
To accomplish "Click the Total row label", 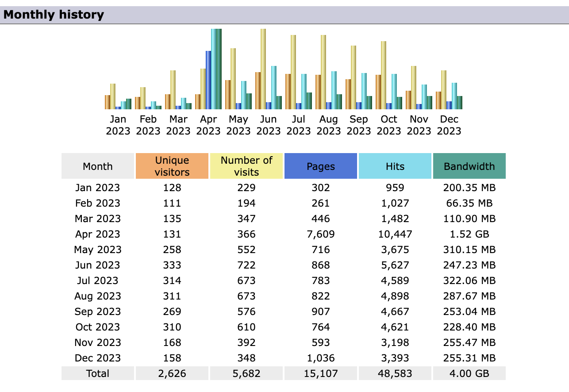I will pyautogui.click(x=98, y=373).
